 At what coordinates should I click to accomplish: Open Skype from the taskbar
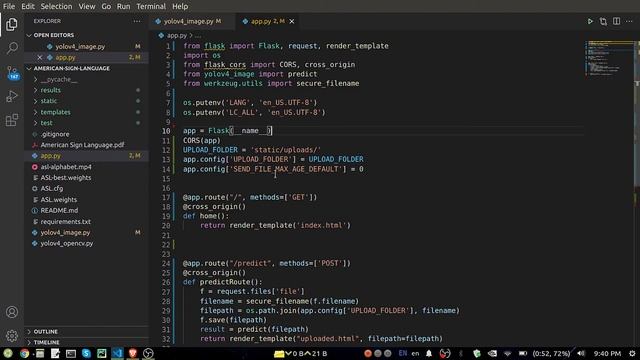(x=86, y=353)
